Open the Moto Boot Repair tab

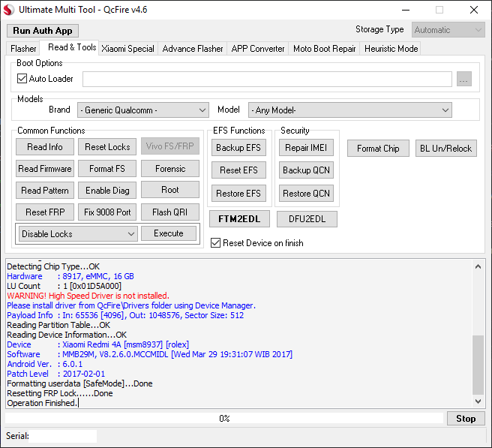pos(325,49)
